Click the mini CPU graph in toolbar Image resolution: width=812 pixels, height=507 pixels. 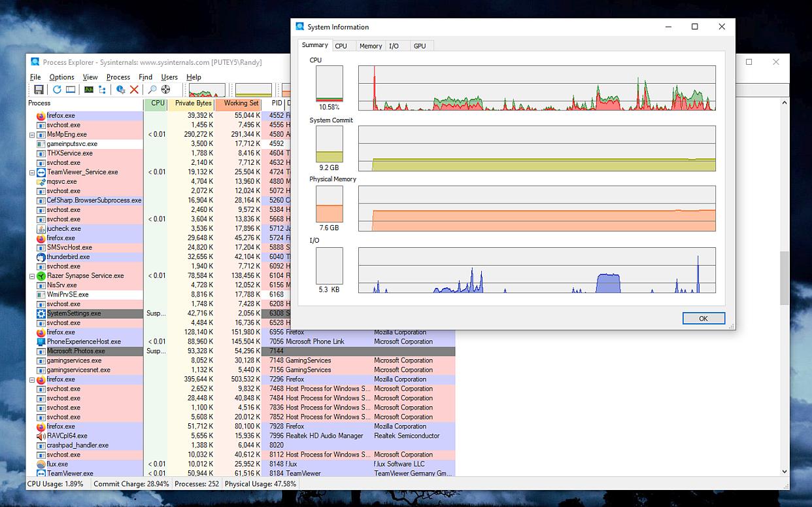(x=207, y=90)
